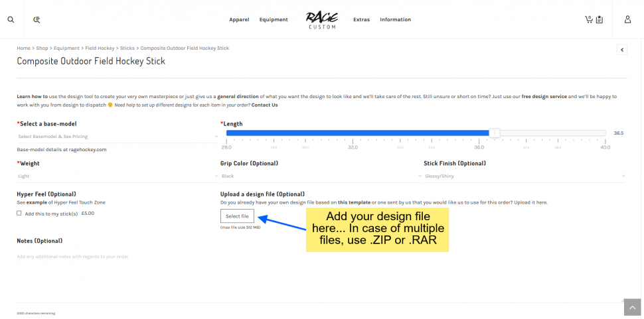Open the order clipboard icon
The image size is (644, 319).
pyautogui.click(x=600, y=20)
